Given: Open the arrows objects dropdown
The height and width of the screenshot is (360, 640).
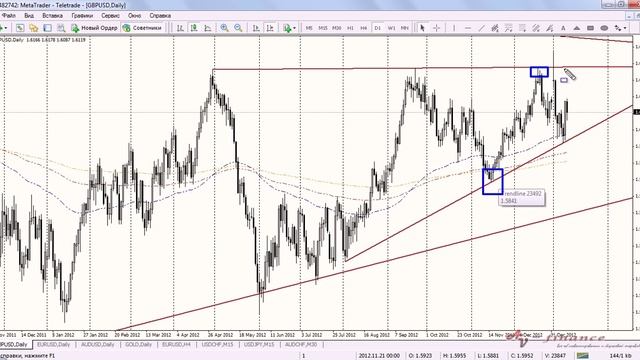Looking at the screenshot, I should [620, 28].
